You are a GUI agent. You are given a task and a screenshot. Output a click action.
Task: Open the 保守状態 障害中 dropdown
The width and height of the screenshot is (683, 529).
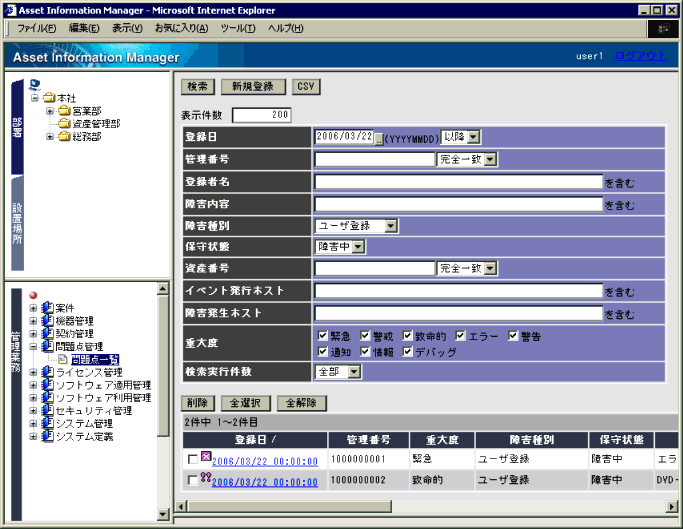(x=358, y=247)
